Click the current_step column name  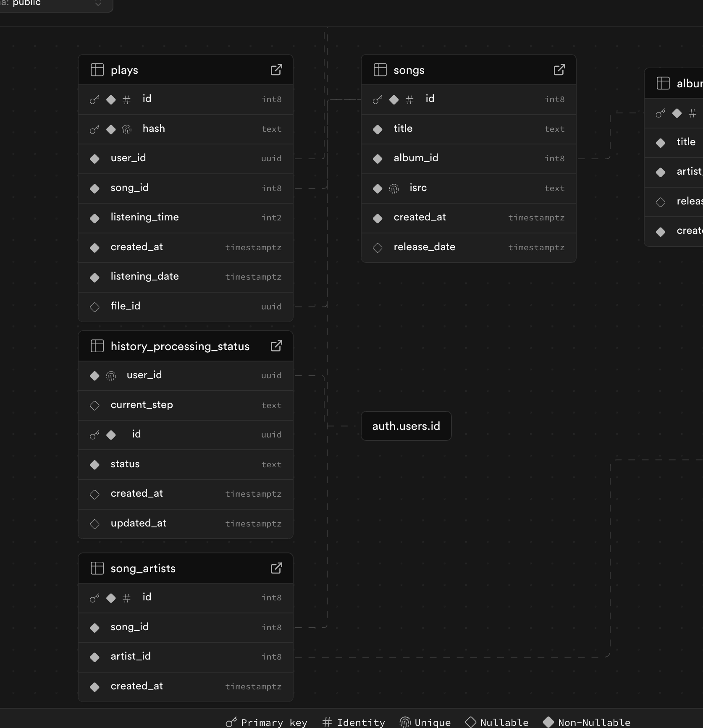(x=142, y=405)
